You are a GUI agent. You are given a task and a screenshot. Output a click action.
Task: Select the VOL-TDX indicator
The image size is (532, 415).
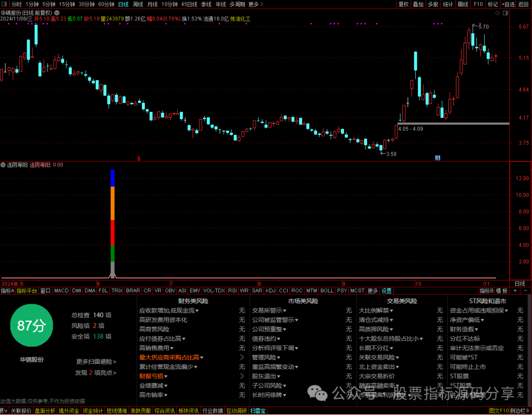[x=214, y=291]
